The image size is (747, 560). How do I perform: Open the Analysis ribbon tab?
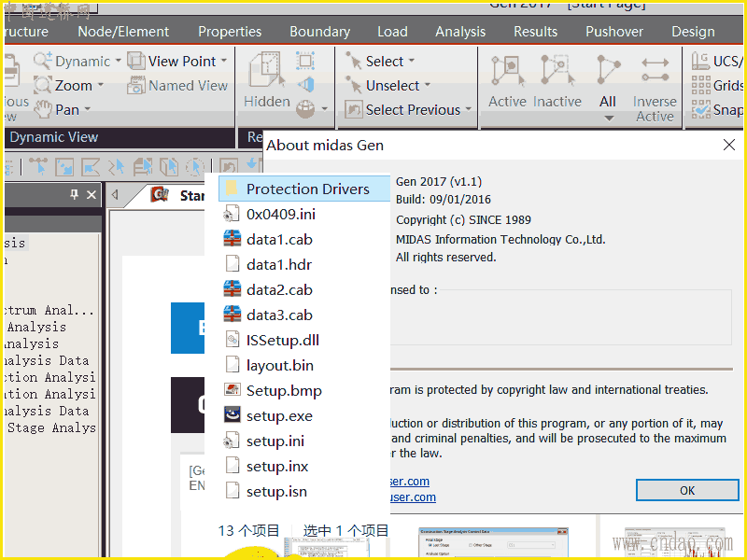[x=460, y=32]
